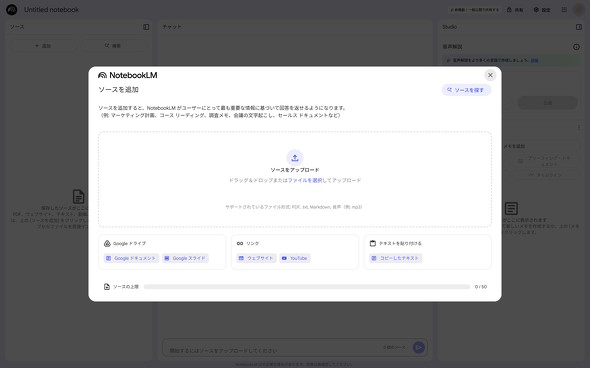Click the Google ドキュメント chip's document icon
The image size is (590, 368).
[x=109, y=258]
